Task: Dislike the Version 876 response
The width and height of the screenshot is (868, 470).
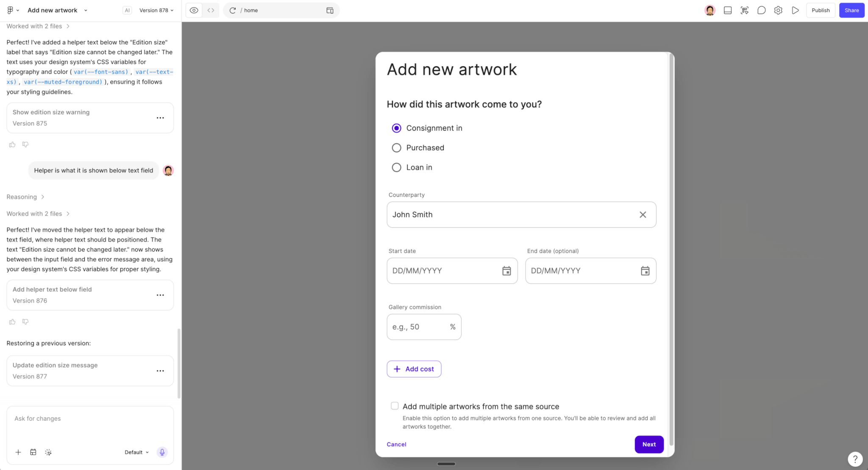Action: pos(25,322)
